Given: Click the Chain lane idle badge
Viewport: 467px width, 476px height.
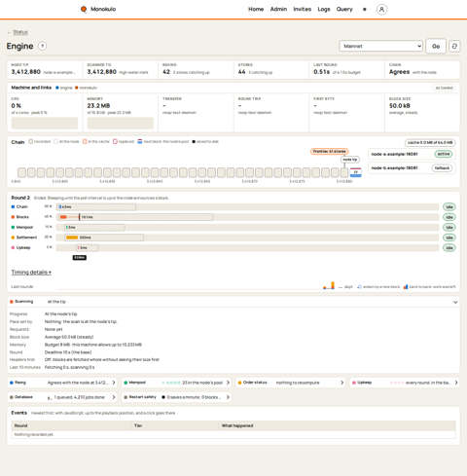Looking at the screenshot, I should click(449, 206).
